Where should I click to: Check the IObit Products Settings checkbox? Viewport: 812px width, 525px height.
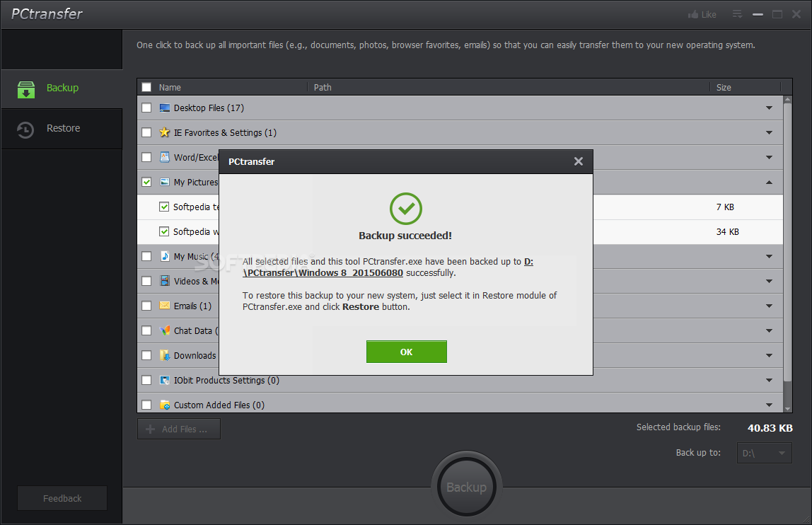point(146,381)
